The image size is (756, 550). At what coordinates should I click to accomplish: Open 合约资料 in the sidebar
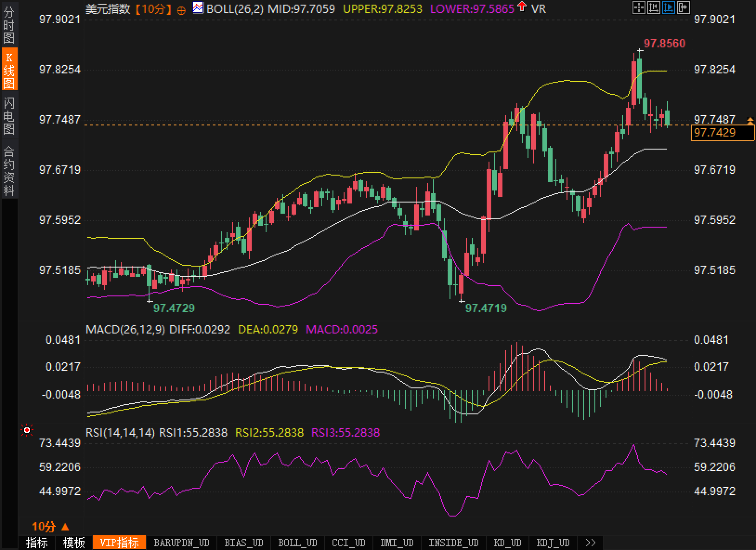(9, 170)
